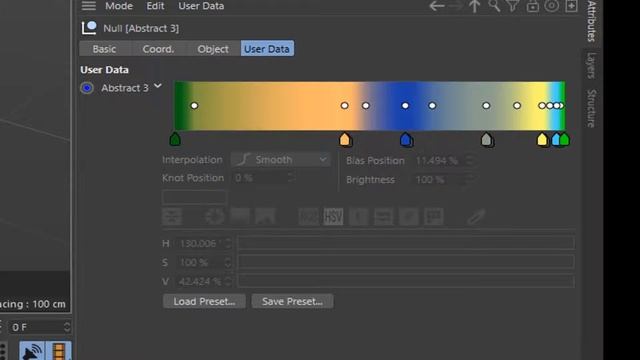
Task: Adjust the Brightness stepper arrows
Action: (x=469, y=179)
